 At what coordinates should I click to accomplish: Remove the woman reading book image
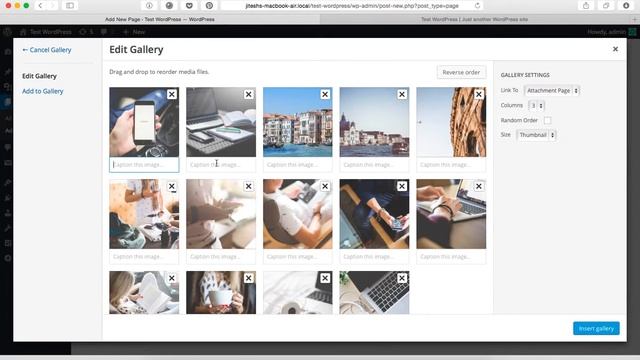172,278
